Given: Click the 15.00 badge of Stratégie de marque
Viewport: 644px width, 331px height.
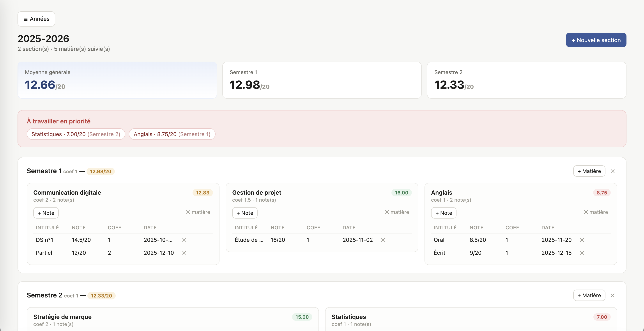Looking at the screenshot, I should point(302,317).
